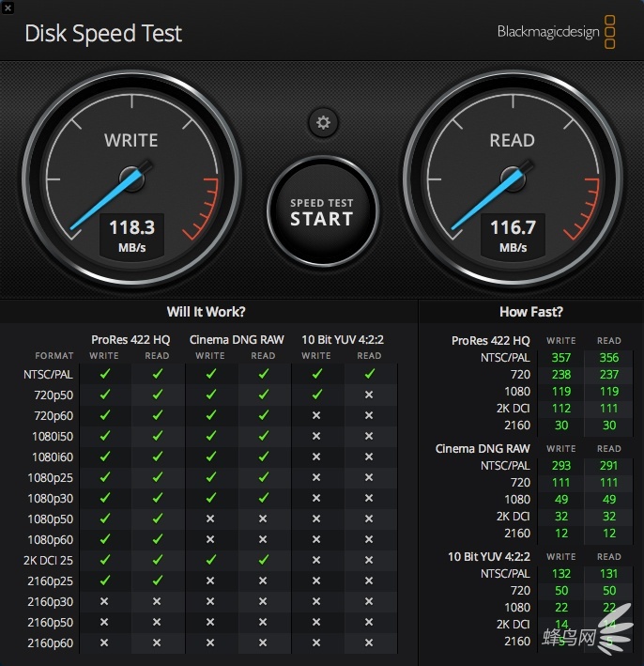Viewport: 644px width, 666px height.
Task: Click the 10 Bit YUV 4:2:2 header in Will It Work
Action: point(343,340)
